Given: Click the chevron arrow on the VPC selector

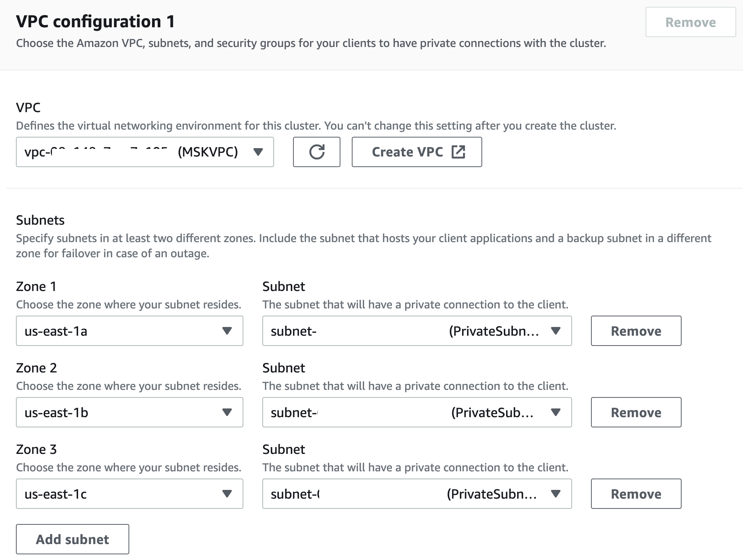Looking at the screenshot, I should click(x=258, y=152).
